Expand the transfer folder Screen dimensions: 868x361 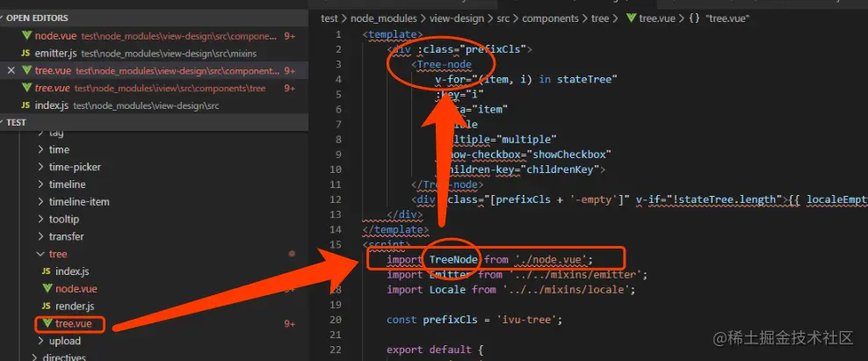41,236
